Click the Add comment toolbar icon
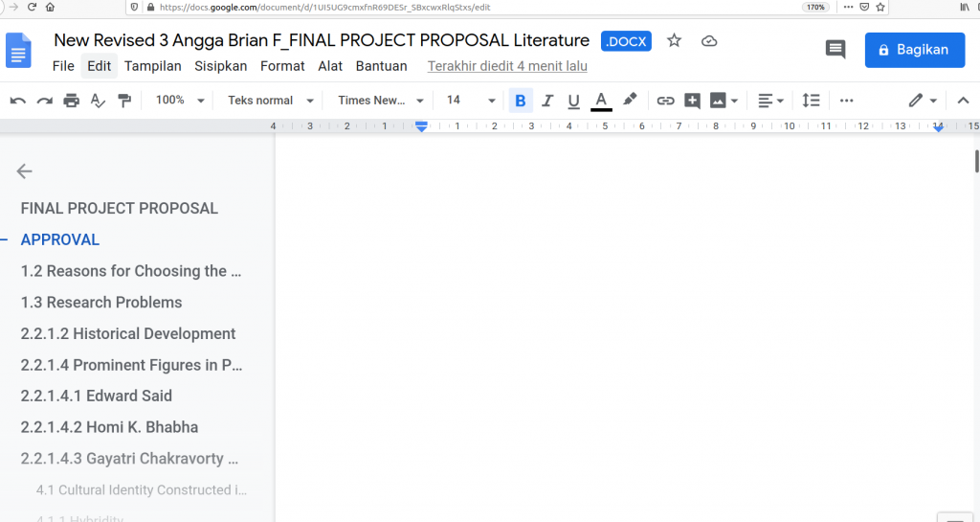Screen dimensions: 980x522 (692, 101)
